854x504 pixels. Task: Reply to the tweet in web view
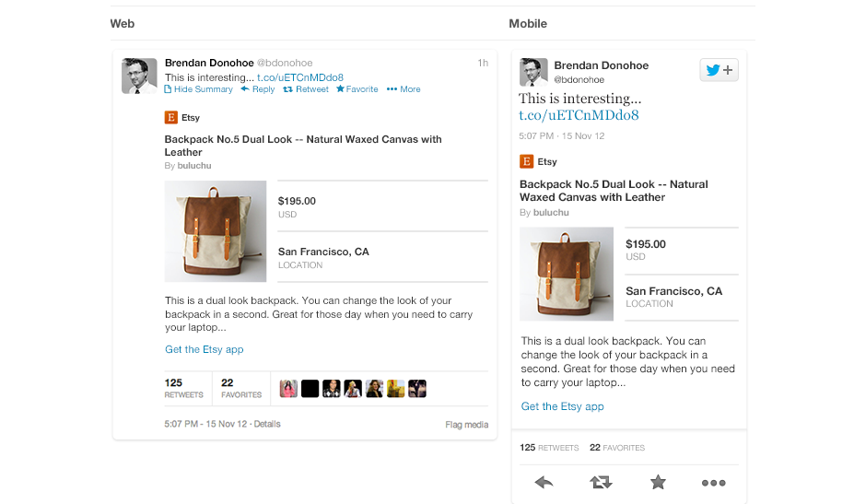pyautogui.click(x=258, y=89)
